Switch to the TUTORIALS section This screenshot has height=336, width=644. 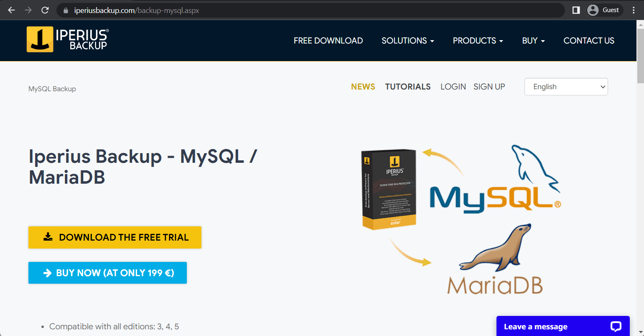(x=408, y=87)
